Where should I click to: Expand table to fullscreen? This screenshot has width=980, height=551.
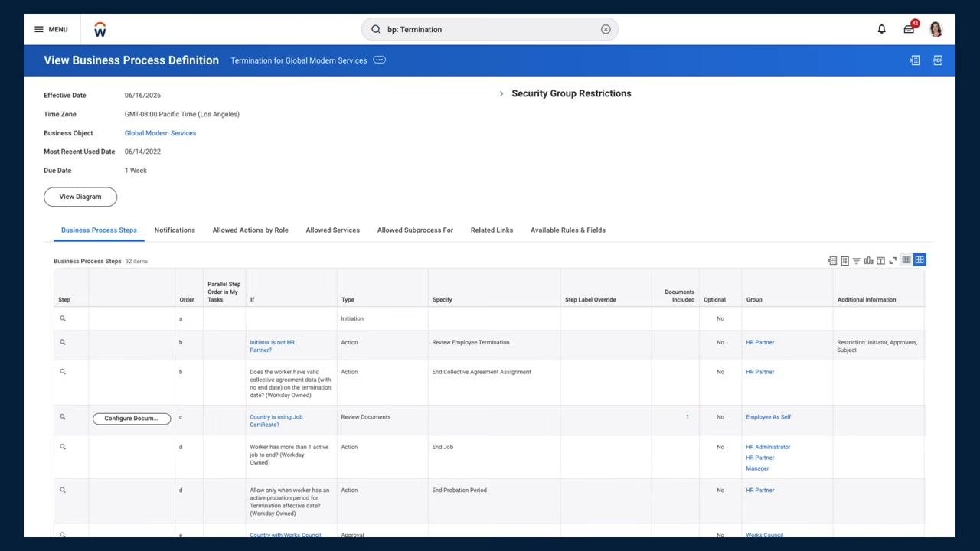coord(893,261)
